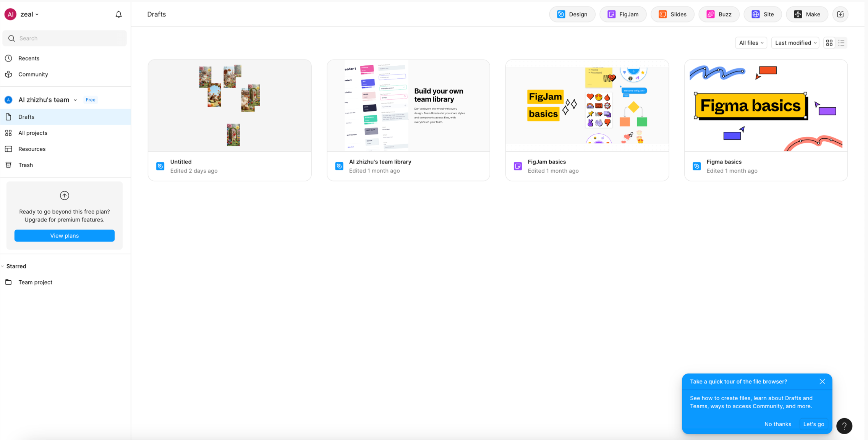The image size is (868, 440).
Task: Click the FigJam basics file name
Action: click(547, 162)
